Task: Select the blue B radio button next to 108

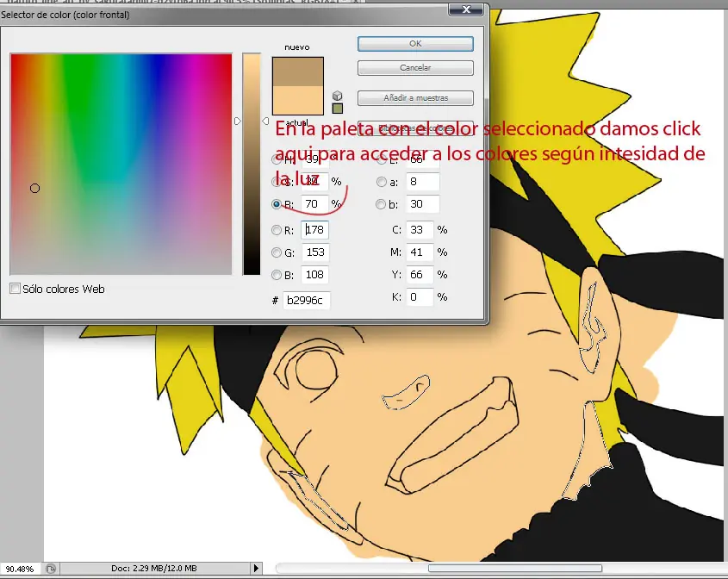Action: [x=277, y=275]
